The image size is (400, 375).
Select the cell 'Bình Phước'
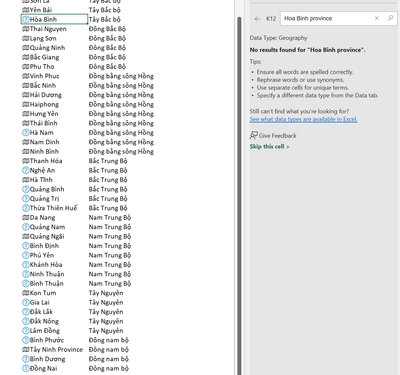point(54,340)
